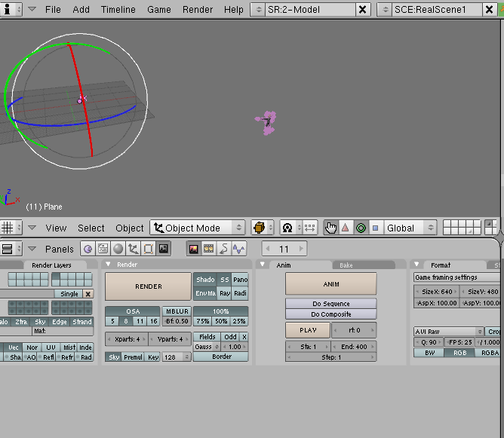Toggle the 3D manipulator hand icon
The width and height of the screenshot is (504, 438).
pos(330,228)
